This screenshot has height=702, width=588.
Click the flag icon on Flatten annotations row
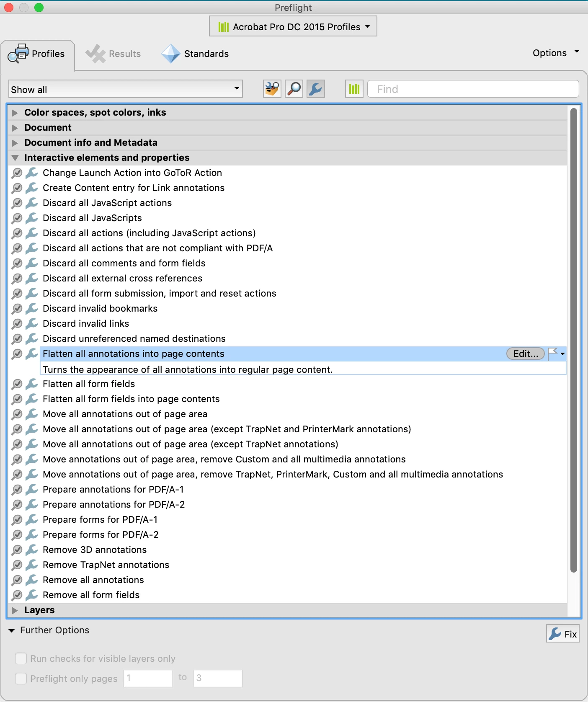(x=553, y=354)
